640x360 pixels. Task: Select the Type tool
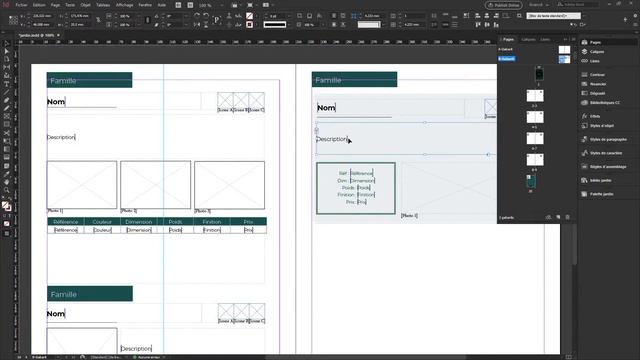point(6,84)
